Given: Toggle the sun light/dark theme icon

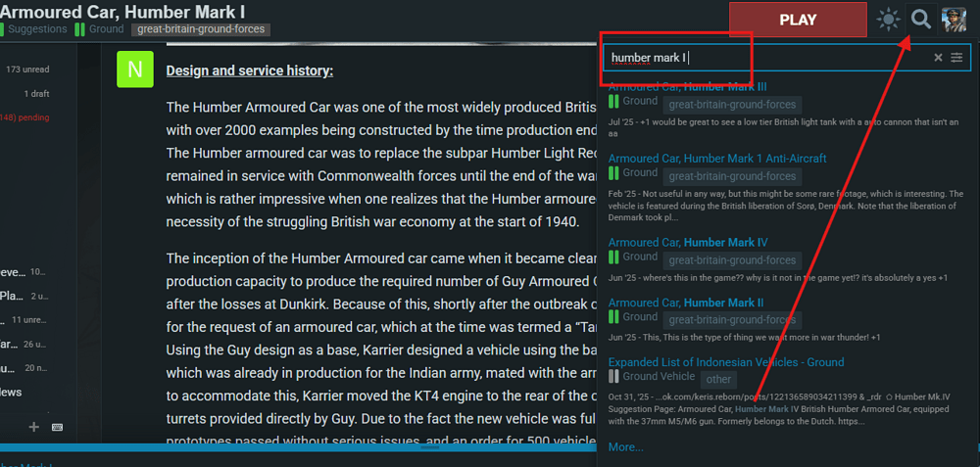Looking at the screenshot, I should 888,20.
